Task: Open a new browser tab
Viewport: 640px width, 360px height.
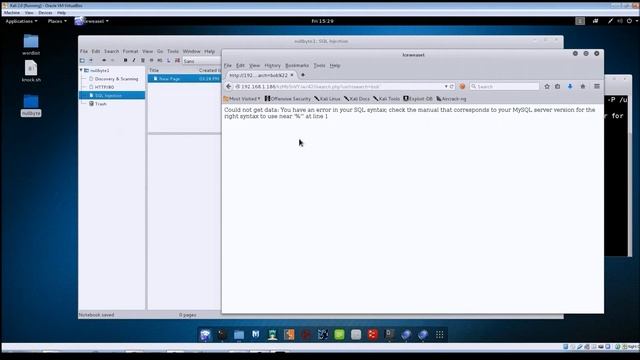Action: [303, 75]
